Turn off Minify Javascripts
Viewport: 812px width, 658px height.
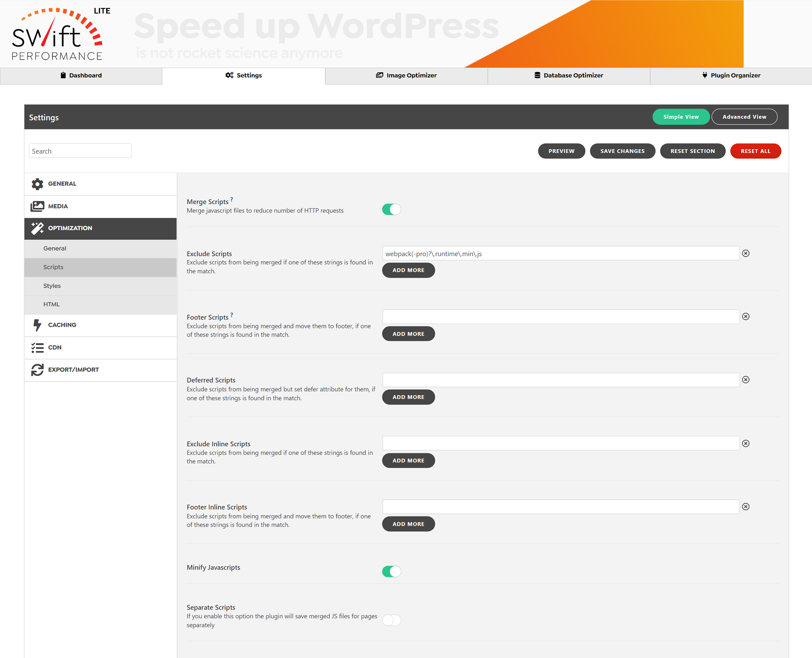pyautogui.click(x=391, y=571)
